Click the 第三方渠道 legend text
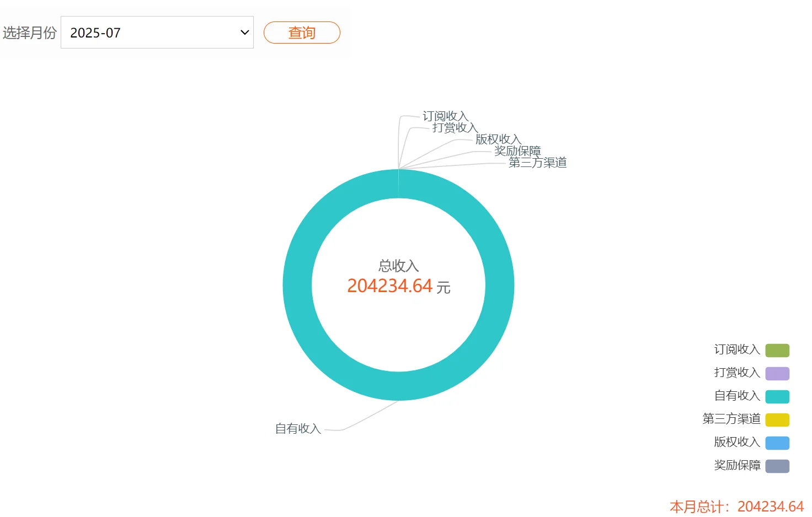 pos(731,419)
